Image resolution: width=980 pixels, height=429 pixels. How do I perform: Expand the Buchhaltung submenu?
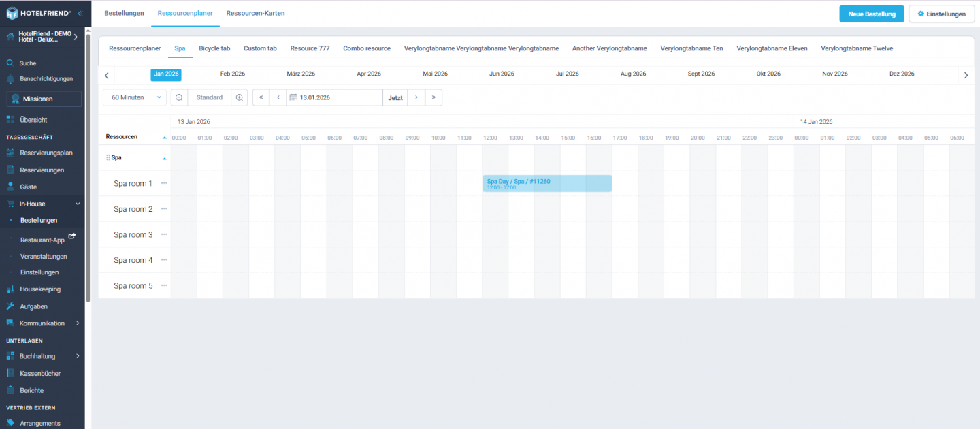click(78, 356)
